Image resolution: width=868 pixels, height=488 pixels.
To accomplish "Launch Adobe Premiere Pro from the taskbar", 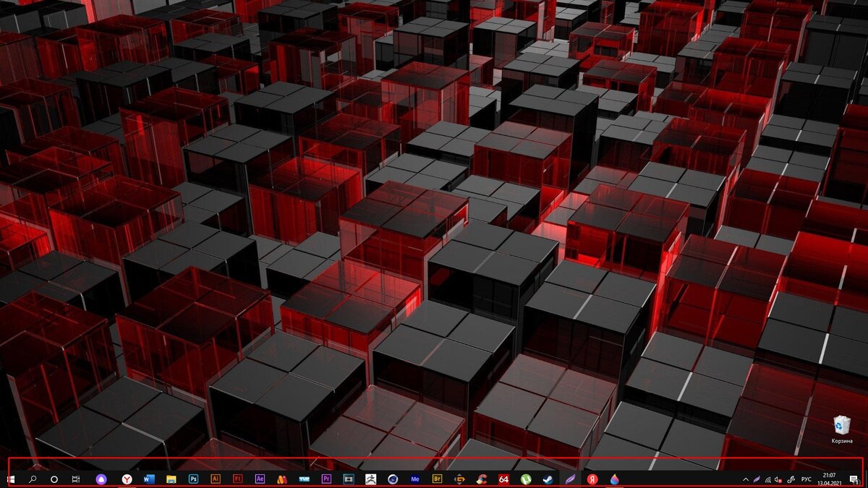I will click(x=326, y=479).
